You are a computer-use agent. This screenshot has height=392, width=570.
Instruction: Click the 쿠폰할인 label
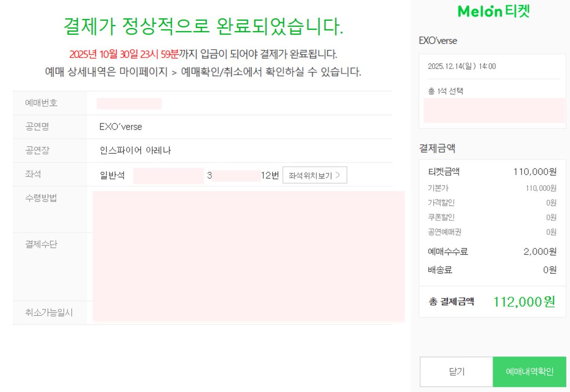441,217
